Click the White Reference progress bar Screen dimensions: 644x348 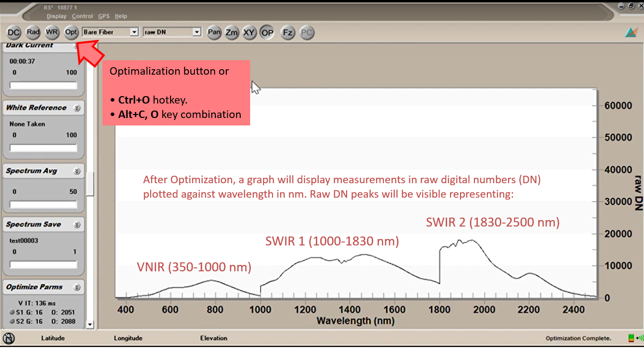click(43, 148)
